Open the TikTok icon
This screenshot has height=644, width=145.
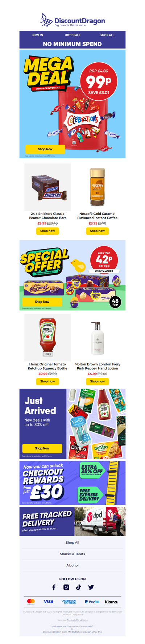coord(79,587)
